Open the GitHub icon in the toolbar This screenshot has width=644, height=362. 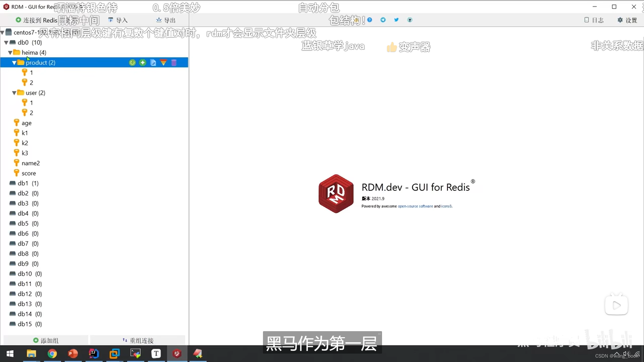tap(410, 20)
